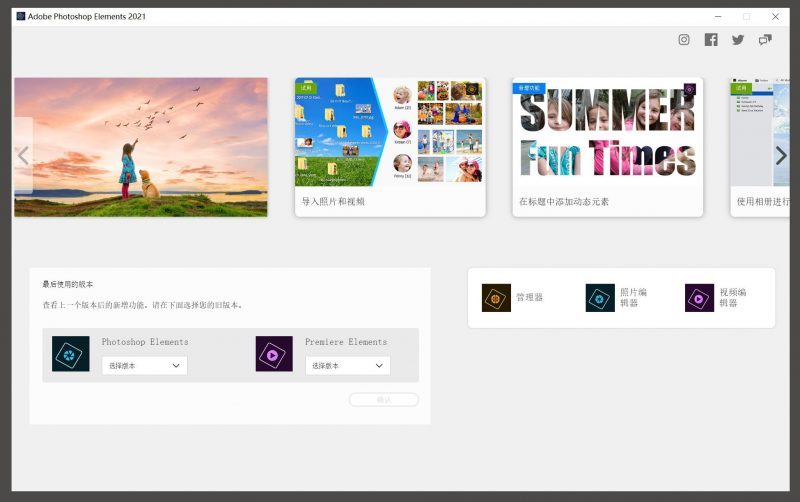The height and width of the screenshot is (502, 800).
Task: Click the blue new-feature badge on Summer card
Action: [529, 88]
